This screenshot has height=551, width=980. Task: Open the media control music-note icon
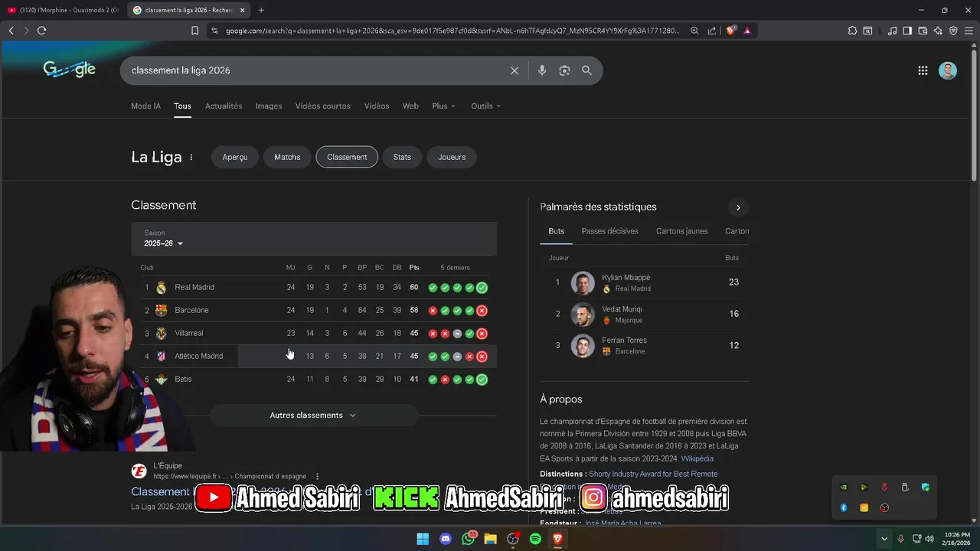pyautogui.click(x=892, y=31)
